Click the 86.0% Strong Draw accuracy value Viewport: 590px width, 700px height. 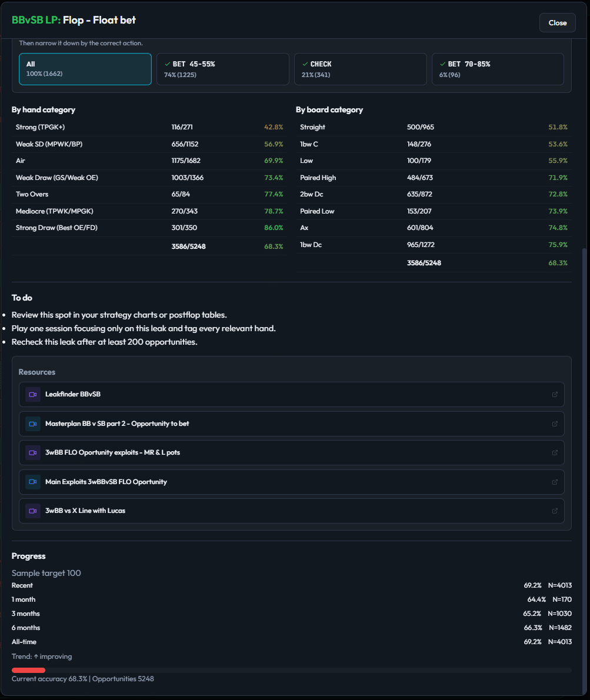[274, 228]
